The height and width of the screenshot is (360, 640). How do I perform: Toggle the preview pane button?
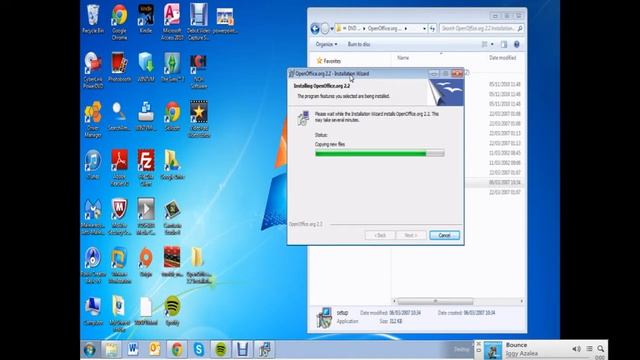click(504, 44)
